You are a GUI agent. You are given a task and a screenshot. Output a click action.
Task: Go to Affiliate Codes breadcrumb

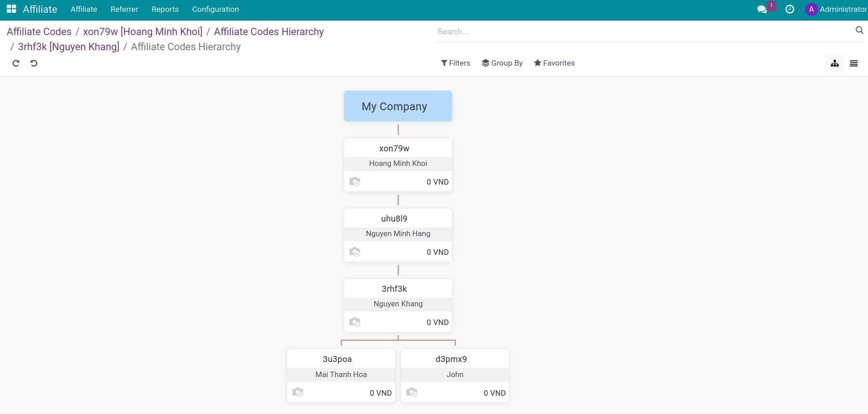tap(39, 31)
